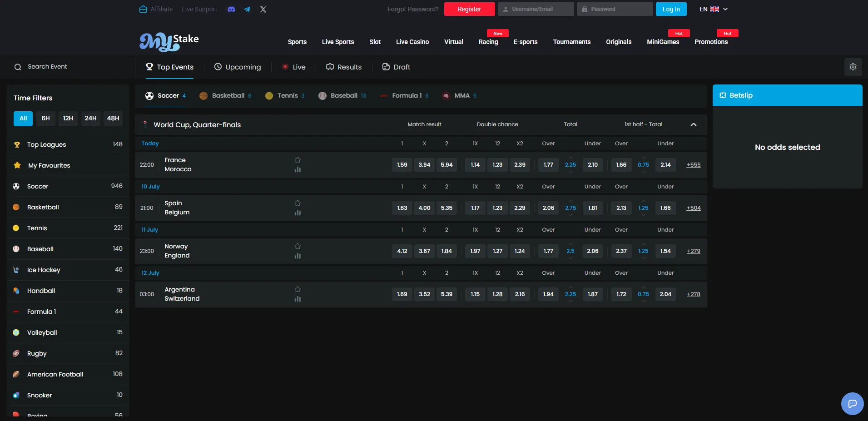Select the MMA sport tab
868x421 pixels.
coord(459,96)
